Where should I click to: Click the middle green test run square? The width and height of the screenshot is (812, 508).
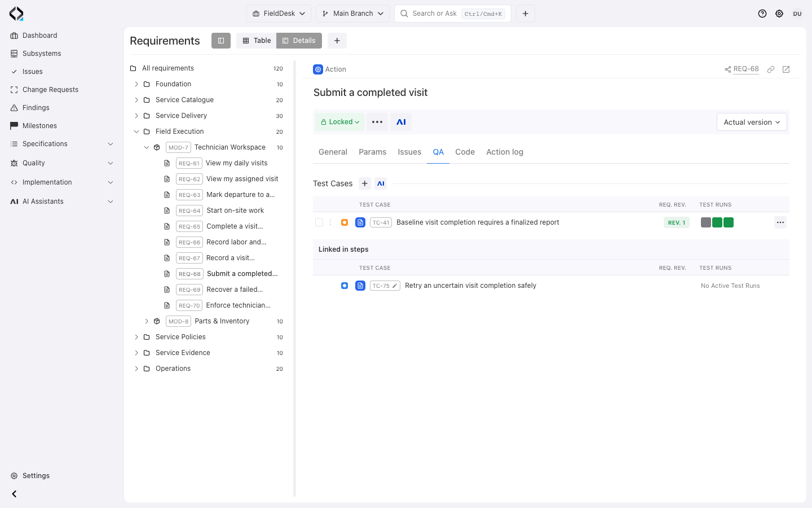[x=717, y=222]
